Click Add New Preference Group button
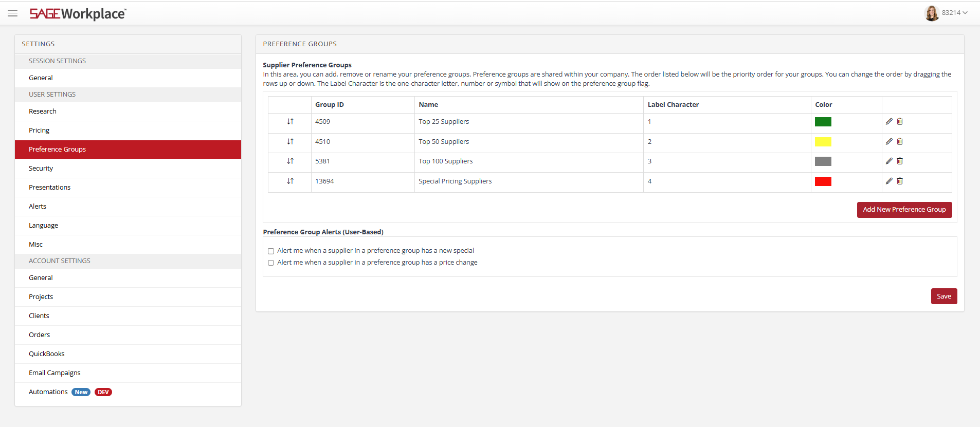The image size is (980, 427). click(904, 210)
